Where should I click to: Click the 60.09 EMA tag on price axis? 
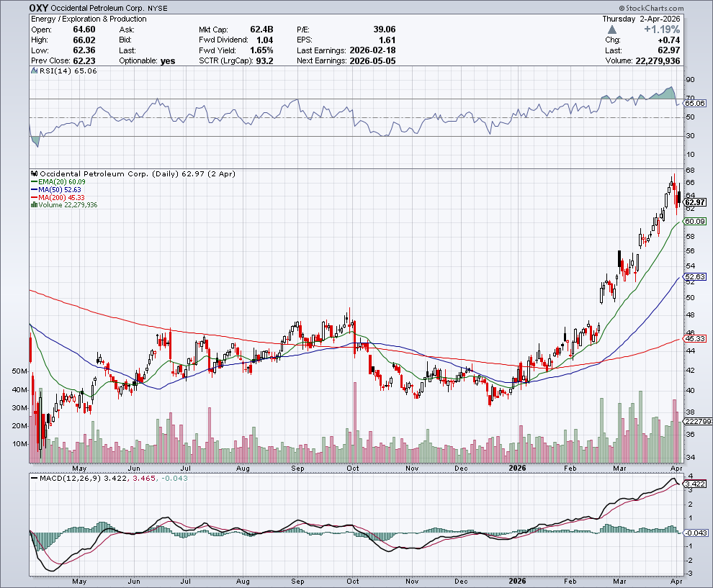(x=695, y=221)
